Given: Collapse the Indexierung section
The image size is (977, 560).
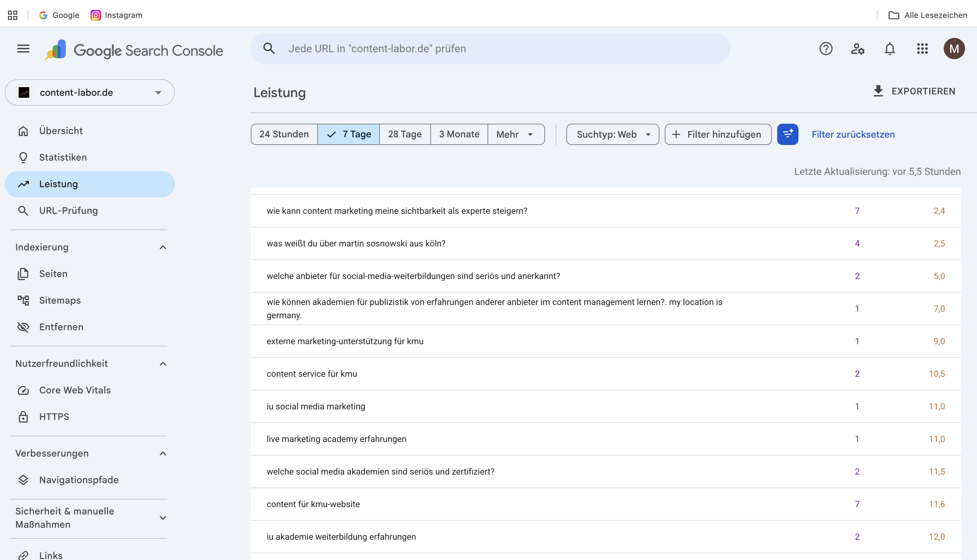Looking at the screenshot, I should [163, 247].
